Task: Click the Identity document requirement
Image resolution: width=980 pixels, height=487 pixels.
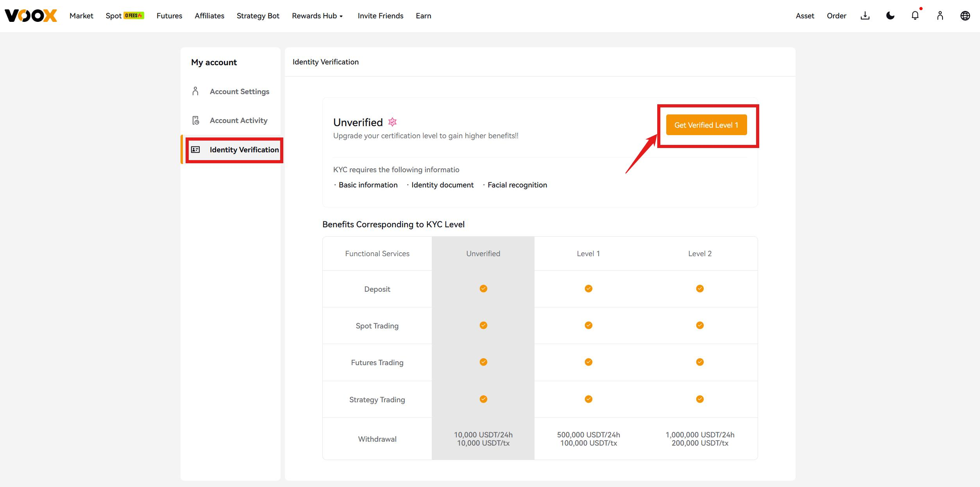Action: (442, 185)
